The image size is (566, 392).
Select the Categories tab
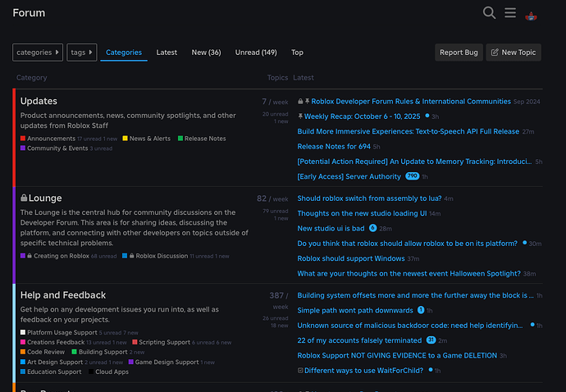124,52
